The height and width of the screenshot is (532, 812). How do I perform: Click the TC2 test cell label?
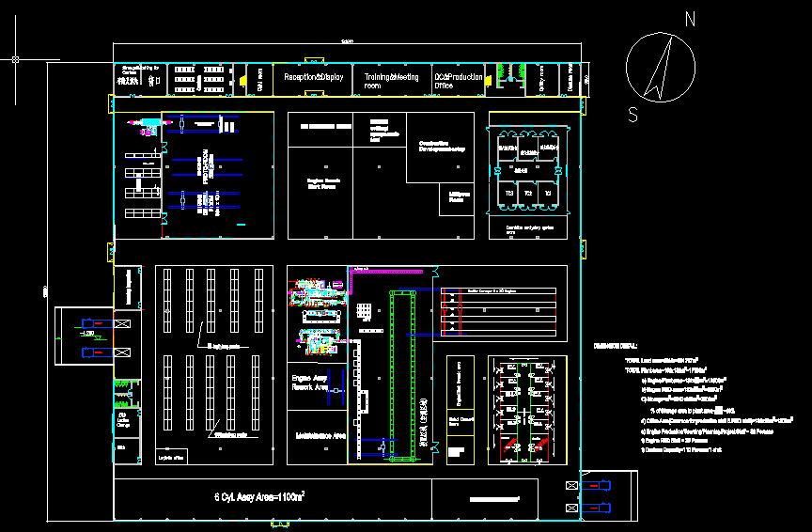click(527, 194)
